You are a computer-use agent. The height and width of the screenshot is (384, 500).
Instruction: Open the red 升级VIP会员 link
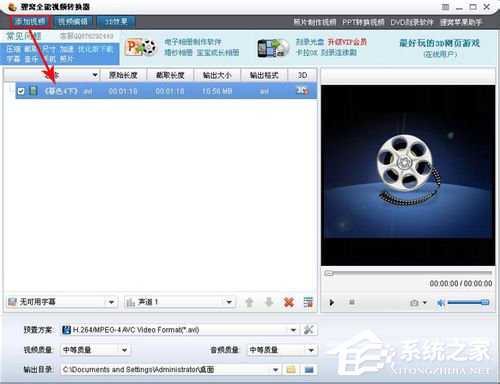[347, 42]
